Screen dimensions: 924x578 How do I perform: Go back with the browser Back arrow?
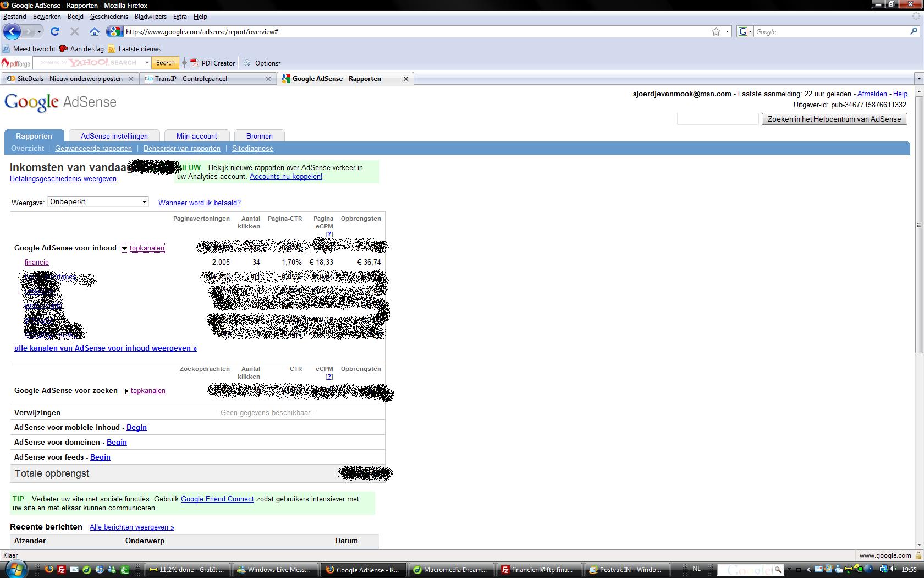point(12,31)
